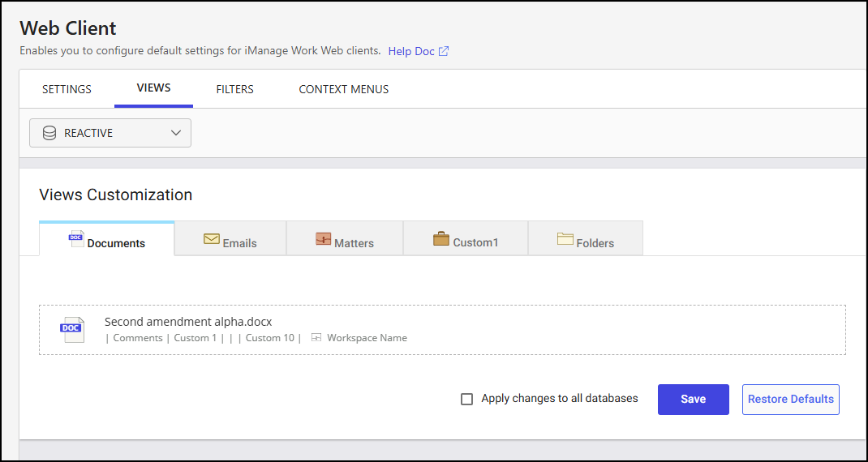The height and width of the screenshot is (462, 868).
Task: Open the Matters customization tab
Action: tap(344, 238)
